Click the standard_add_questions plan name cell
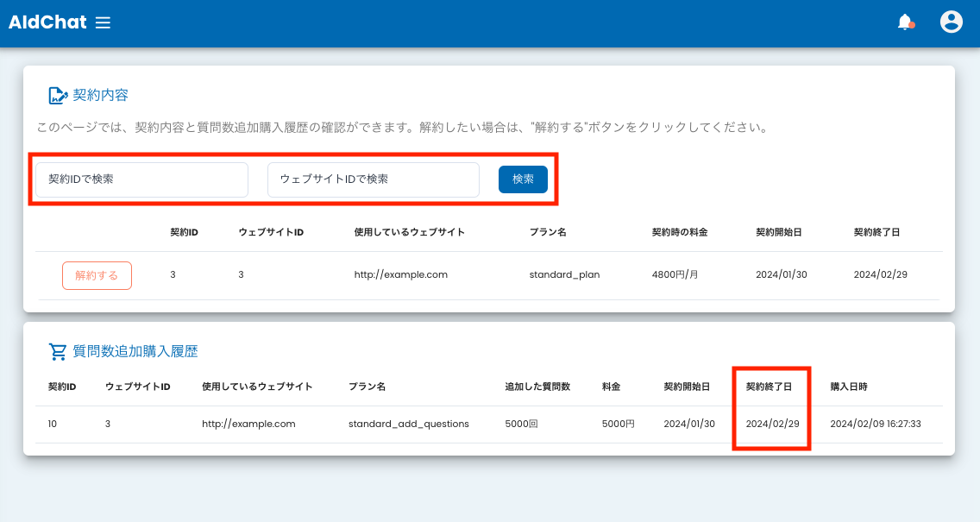This screenshot has width=980, height=522. 408,424
